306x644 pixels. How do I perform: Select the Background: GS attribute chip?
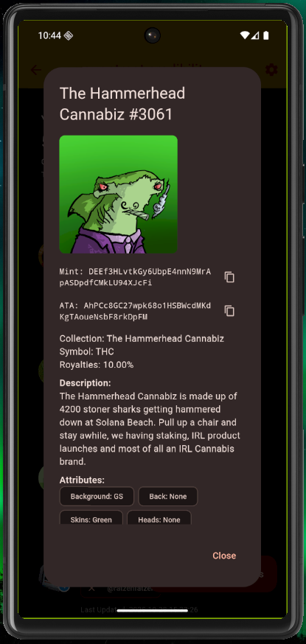pyautogui.click(x=97, y=497)
